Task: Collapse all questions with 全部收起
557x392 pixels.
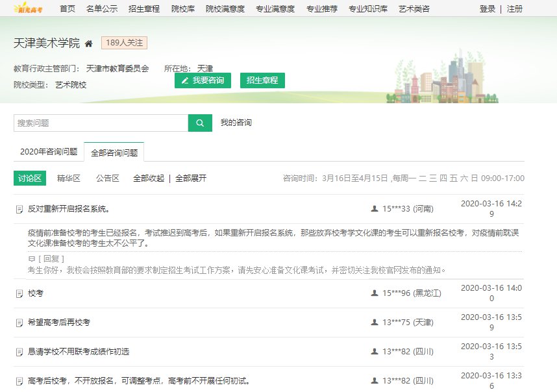Action: (149, 178)
